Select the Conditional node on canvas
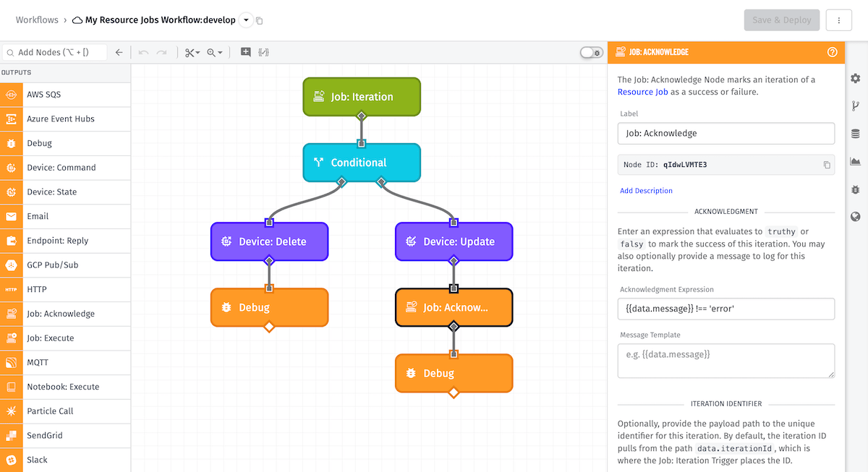 [362, 163]
